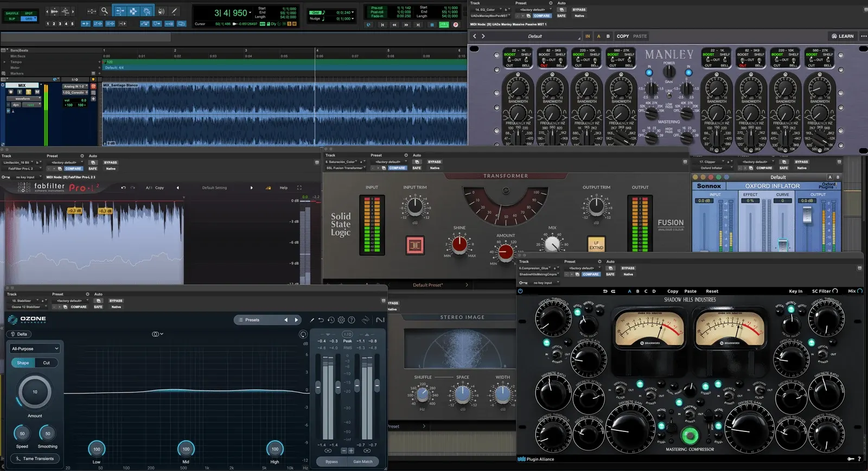Open the Help menu in FabFilter Pro-L 2
This screenshot has width=868, height=471.
click(x=284, y=188)
